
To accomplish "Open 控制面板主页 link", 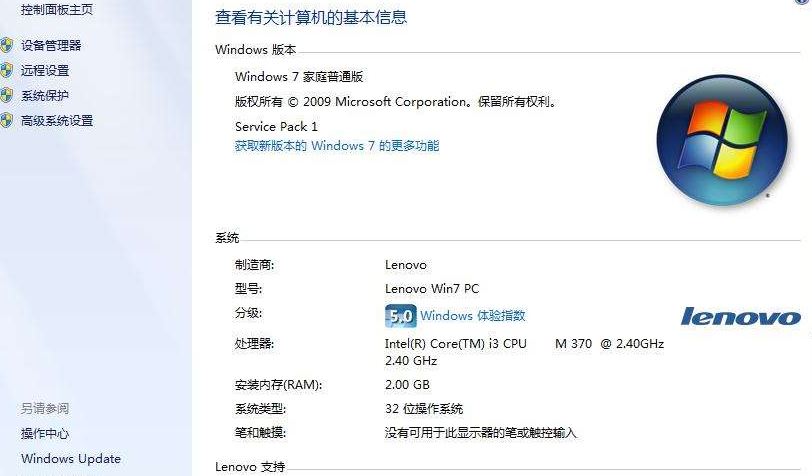I will click(x=57, y=9).
